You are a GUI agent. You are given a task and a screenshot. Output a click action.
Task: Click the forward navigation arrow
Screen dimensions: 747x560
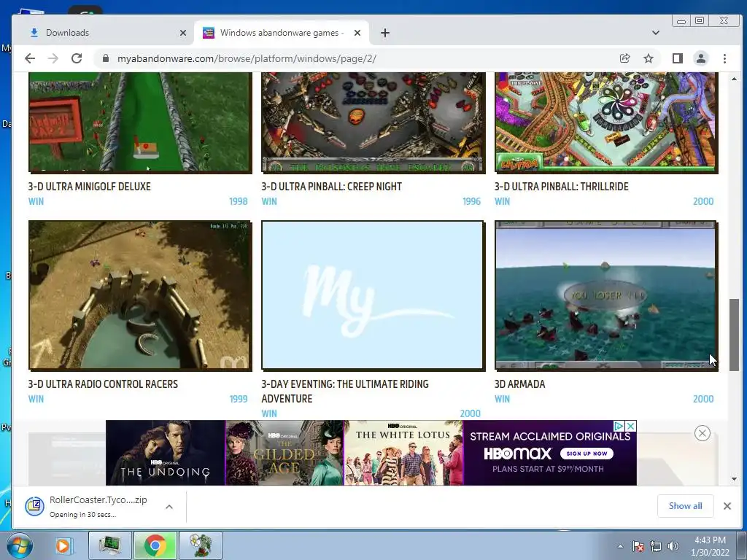tap(53, 58)
